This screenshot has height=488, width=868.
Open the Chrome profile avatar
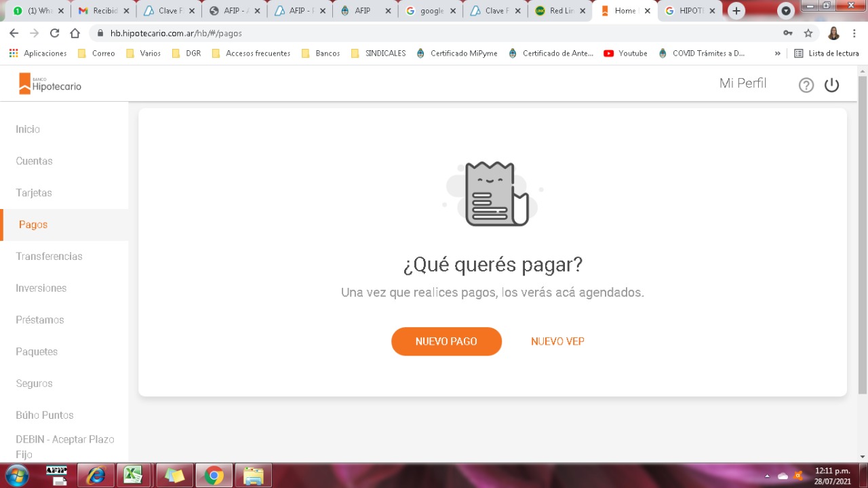833,33
